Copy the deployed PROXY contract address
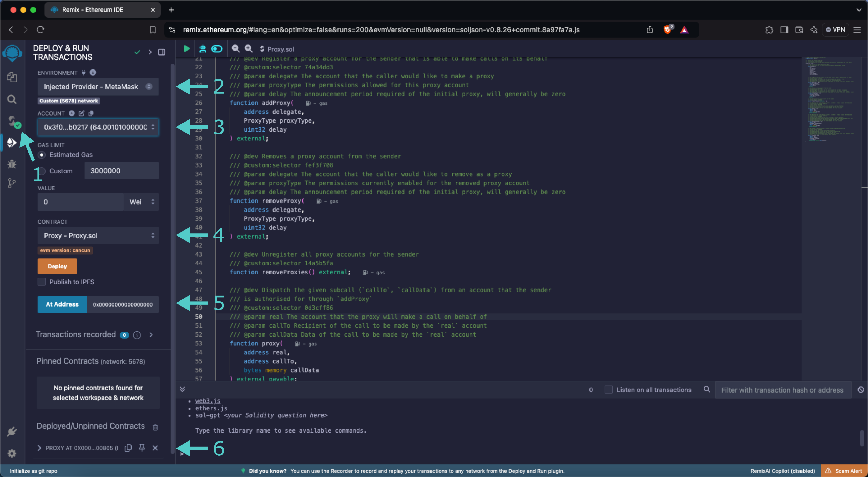 click(x=128, y=448)
